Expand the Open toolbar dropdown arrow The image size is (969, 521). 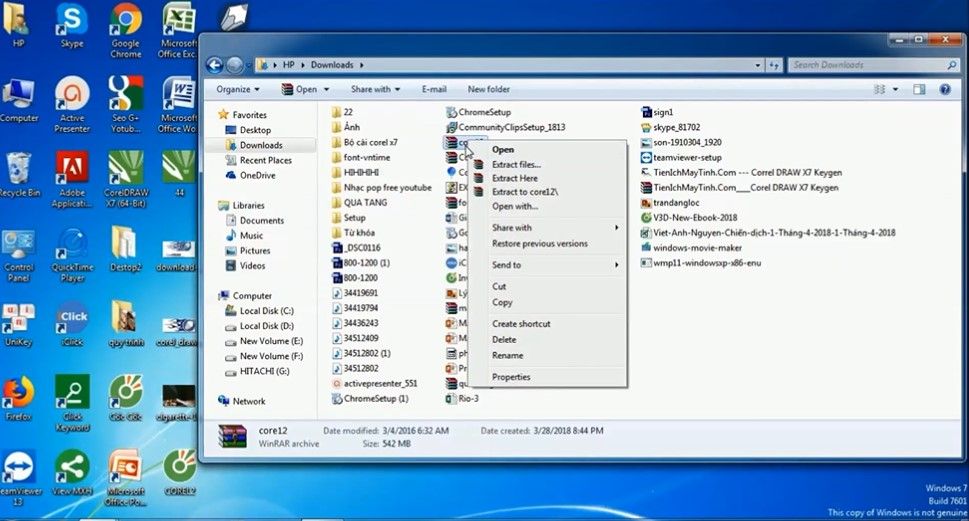[326, 90]
